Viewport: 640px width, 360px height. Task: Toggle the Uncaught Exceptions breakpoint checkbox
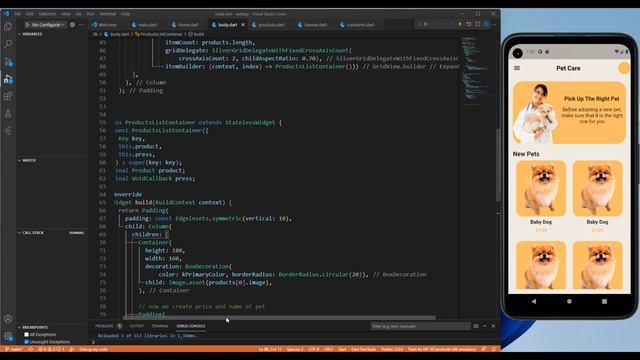click(27, 342)
